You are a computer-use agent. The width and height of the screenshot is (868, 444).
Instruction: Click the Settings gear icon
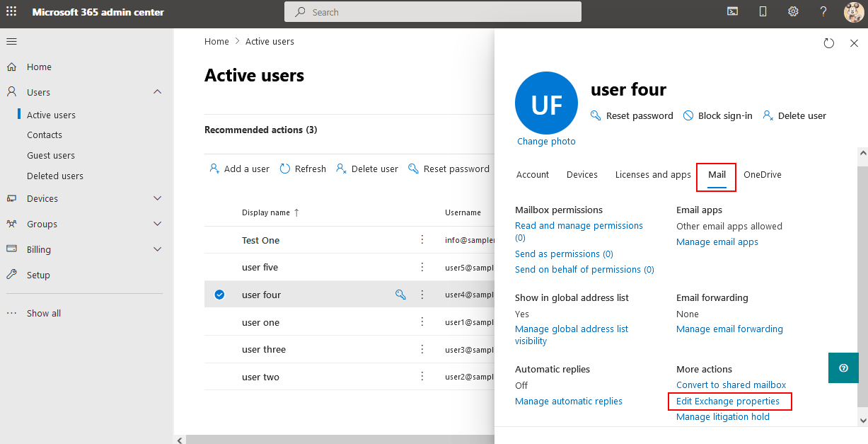click(x=793, y=11)
